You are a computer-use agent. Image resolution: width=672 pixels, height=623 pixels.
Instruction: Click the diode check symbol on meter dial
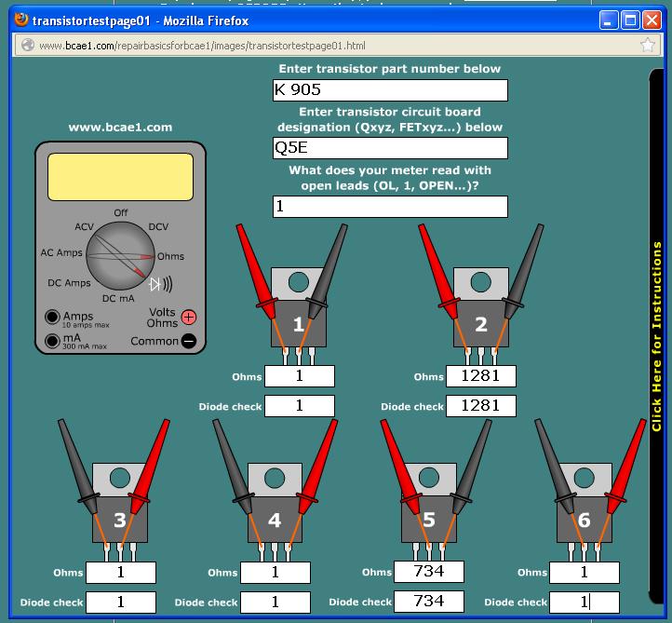(x=161, y=284)
